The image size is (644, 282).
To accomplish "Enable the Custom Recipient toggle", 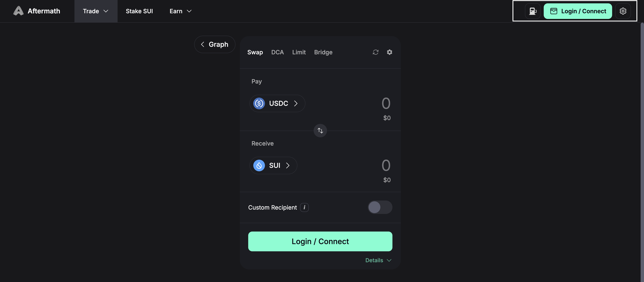I will click(380, 208).
